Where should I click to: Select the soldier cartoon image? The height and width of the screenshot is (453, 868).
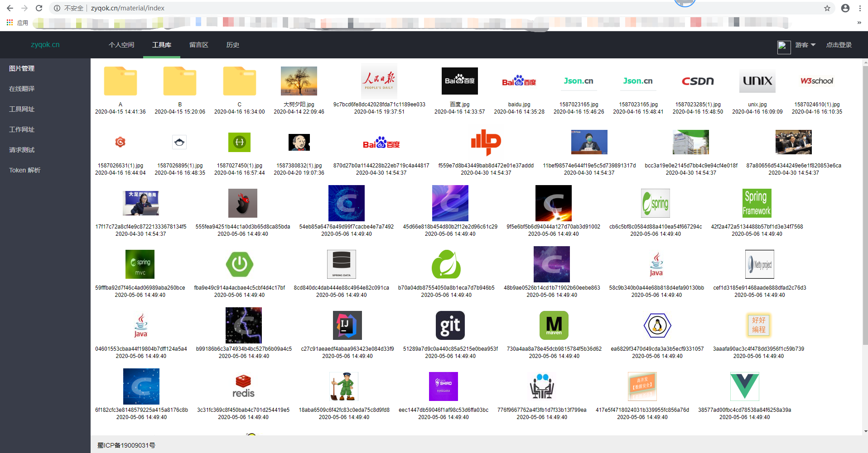344,386
